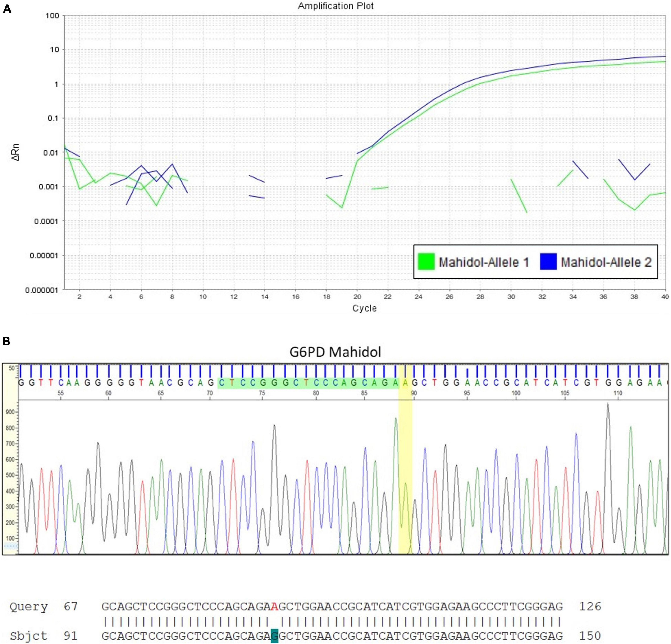The width and height of the screenshot is (671, 644).
Task: Click the 'Query' alignment row label
Action: click(29, 607)
